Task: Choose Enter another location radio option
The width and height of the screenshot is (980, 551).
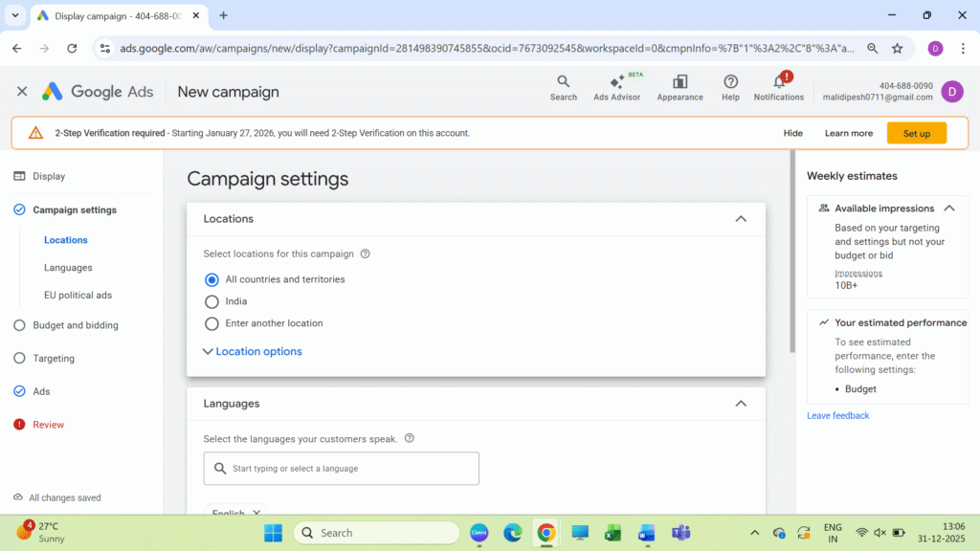Action: [x=212, y=323]
